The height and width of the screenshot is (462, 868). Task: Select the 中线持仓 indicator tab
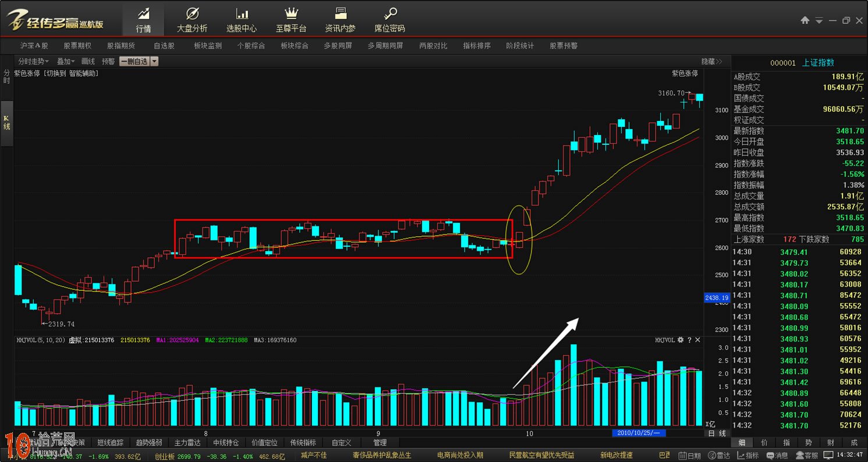[x=226, y=443]
